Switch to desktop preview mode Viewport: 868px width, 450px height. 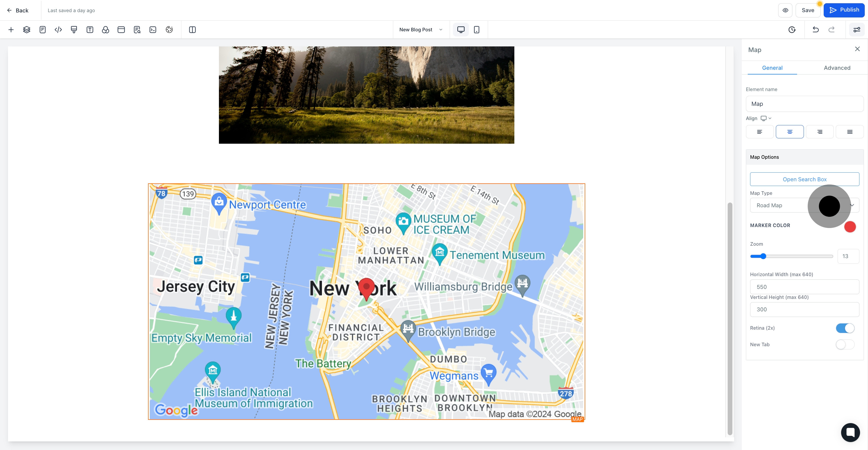pos(461,30)
